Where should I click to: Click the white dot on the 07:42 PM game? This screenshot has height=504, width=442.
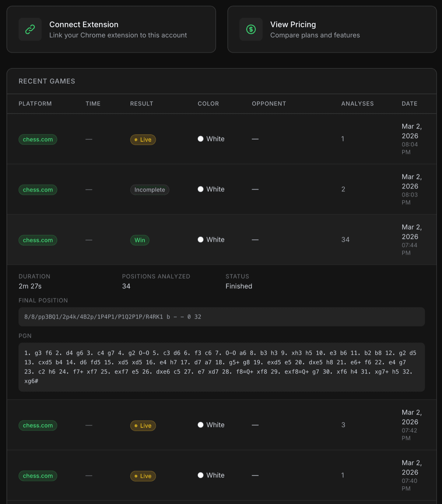201,424
